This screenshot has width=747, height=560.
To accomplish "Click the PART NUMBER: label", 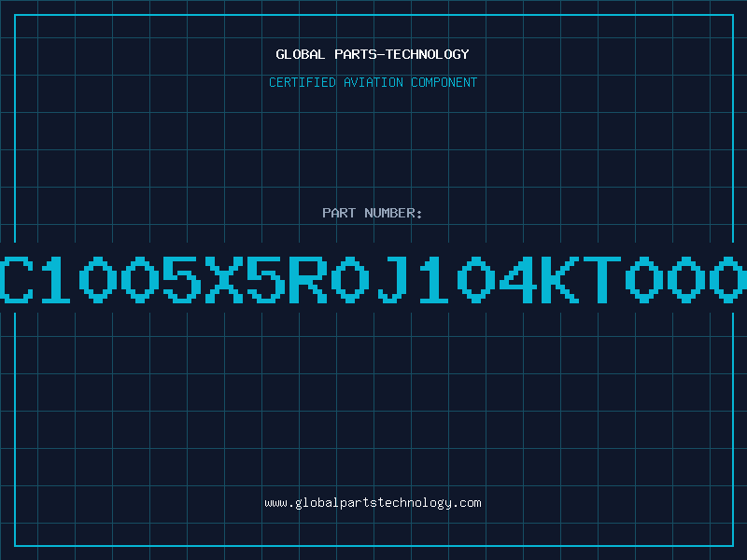I will 373,213.
